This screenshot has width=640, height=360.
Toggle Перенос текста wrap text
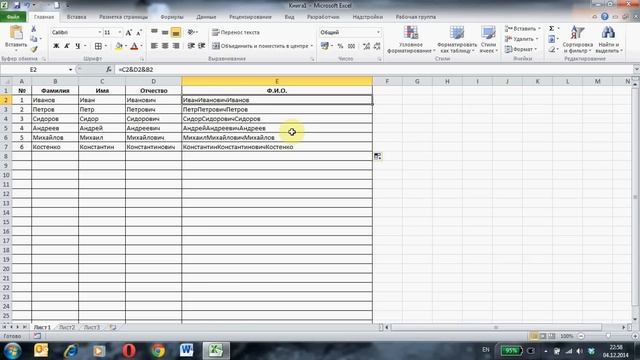pos(236,32)
